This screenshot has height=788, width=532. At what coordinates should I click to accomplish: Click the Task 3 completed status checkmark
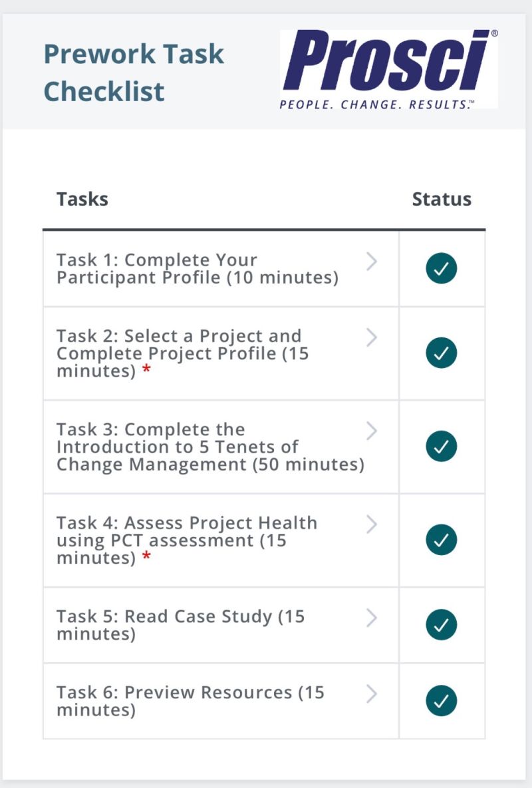441,447
